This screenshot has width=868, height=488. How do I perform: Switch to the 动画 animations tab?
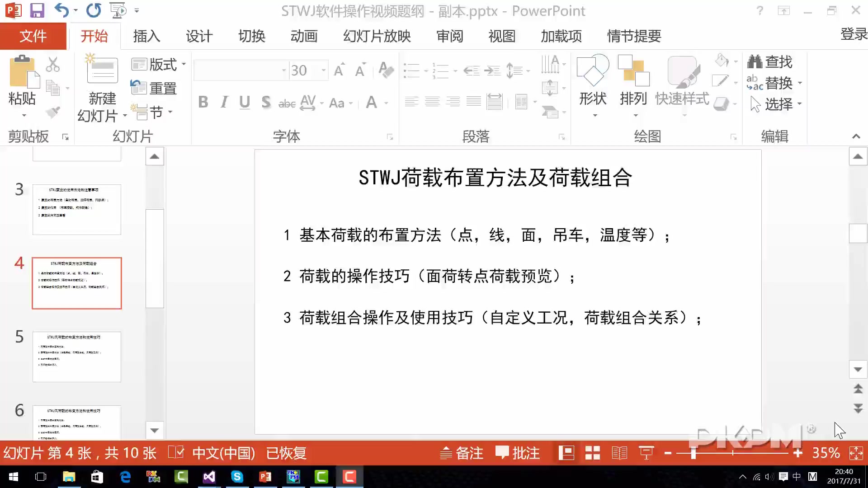click(304, 36)
